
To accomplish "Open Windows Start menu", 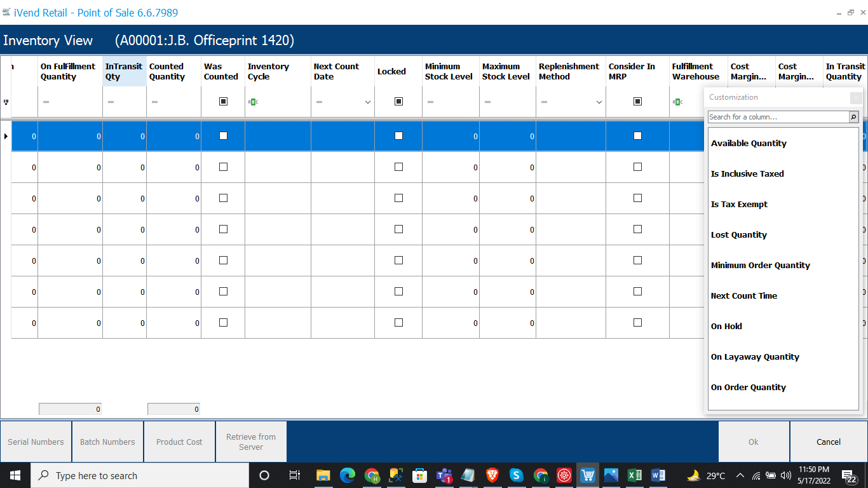I will (x=15, y=475).
